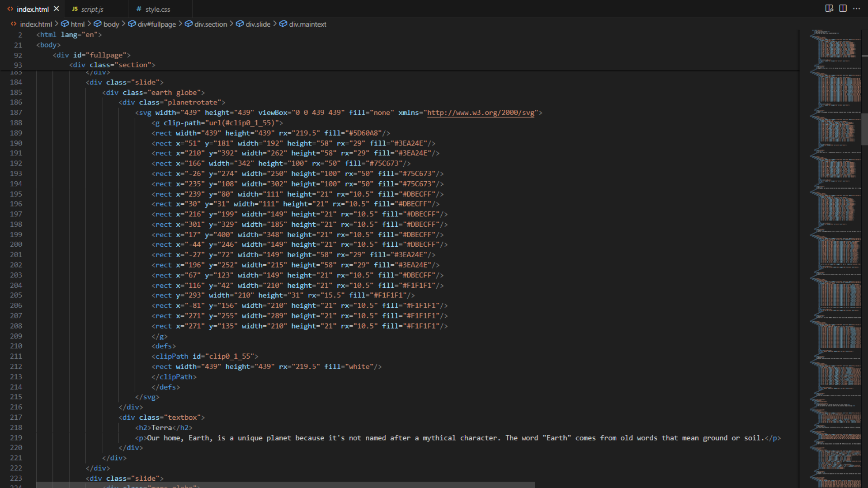Viewport: 868px width, 488px height.
Task: Switch to the script.js tab
Action: (92, 9)
